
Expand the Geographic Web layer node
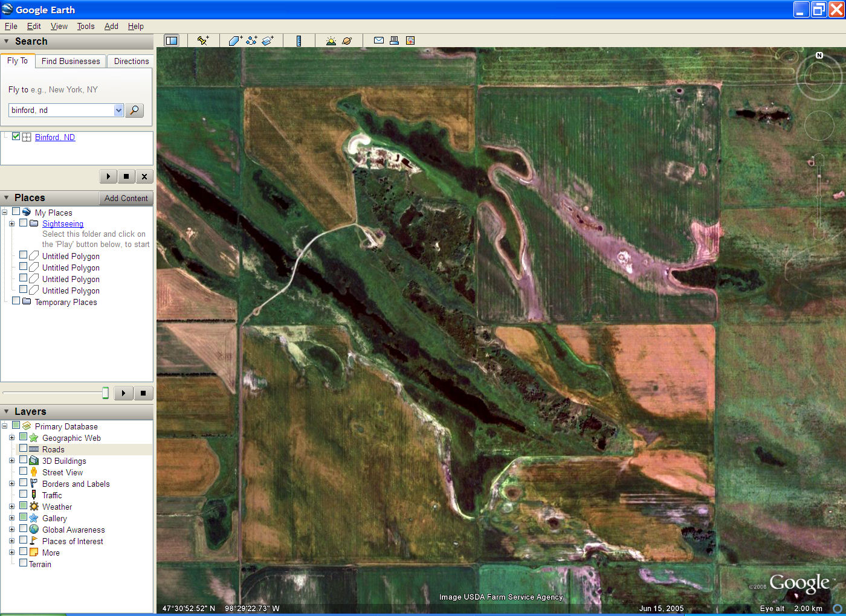coord(11,438)
